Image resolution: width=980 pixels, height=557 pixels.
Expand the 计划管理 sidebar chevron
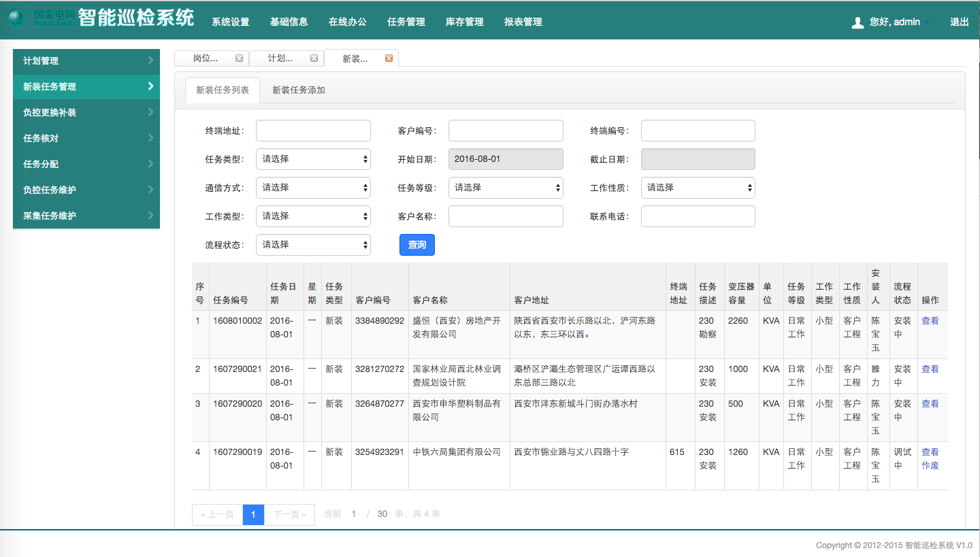click(150, 61)
